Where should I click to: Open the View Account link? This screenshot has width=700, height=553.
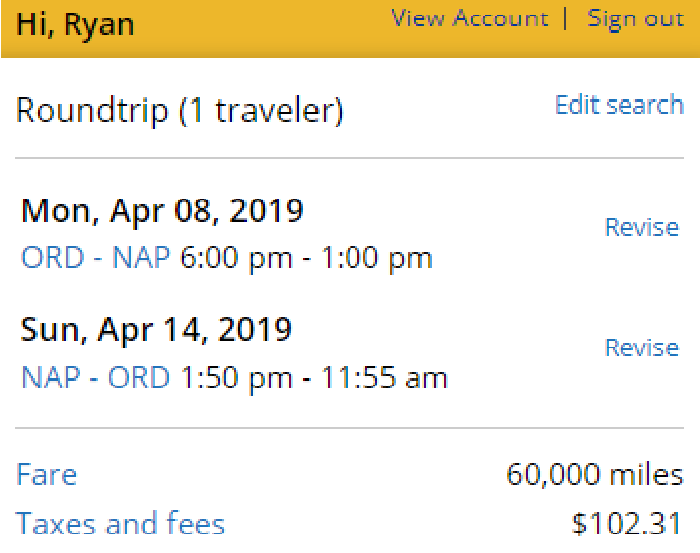(x=469, y=19)
